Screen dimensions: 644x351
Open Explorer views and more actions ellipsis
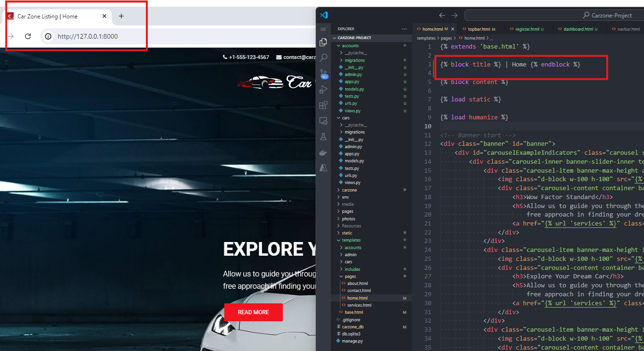pos(404,29)
